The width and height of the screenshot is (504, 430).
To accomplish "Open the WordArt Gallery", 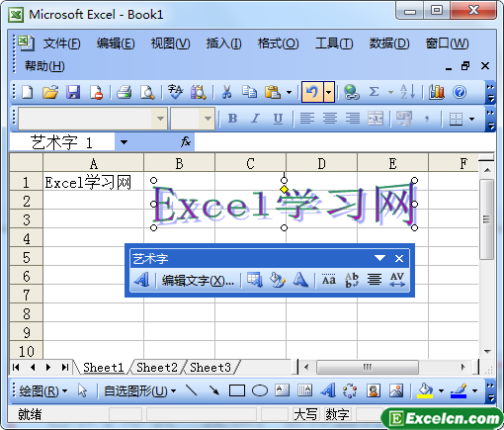I will (255, 280).
